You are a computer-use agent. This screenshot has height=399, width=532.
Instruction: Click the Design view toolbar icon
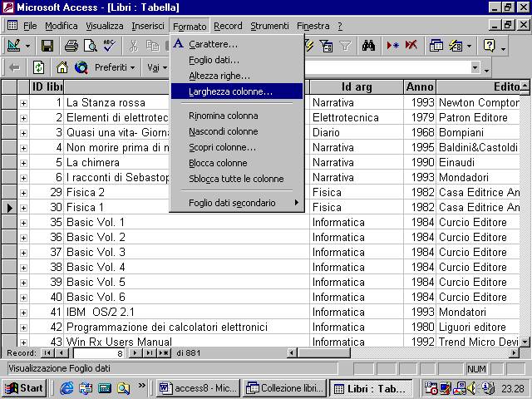[13, 46]
